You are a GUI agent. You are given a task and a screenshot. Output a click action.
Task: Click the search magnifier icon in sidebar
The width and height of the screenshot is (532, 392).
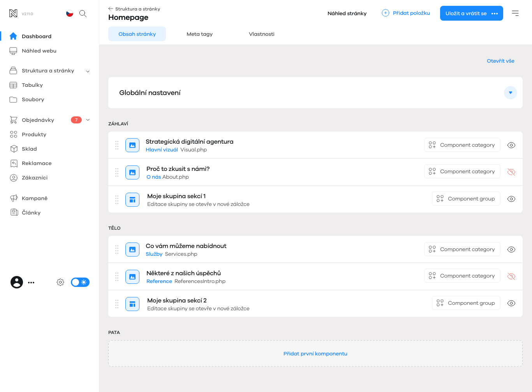click(83, 14)
